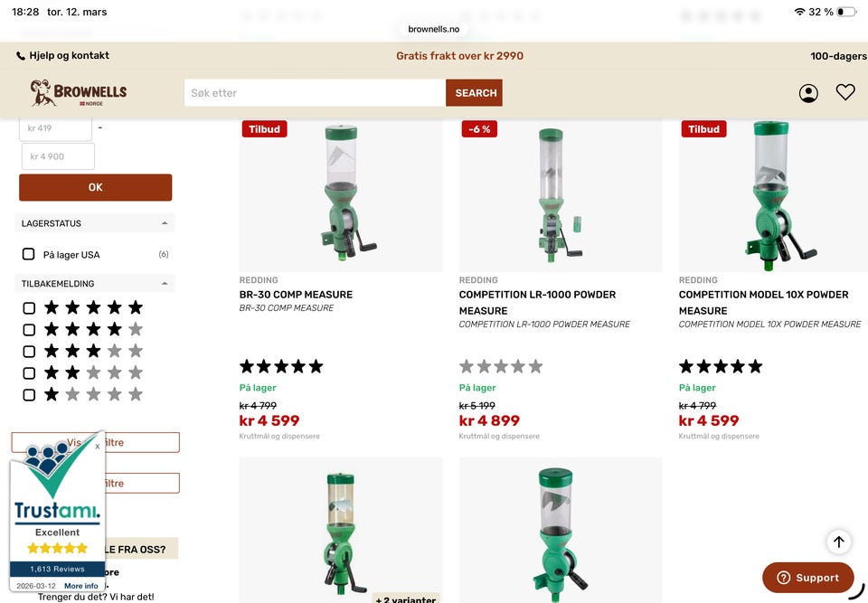Image resolution: width=868 pixels, height=603 pixels.
Task: Open the Competition LR-1000 Powder Measure title
Action: pyautogui.click(x=537, y=302)
